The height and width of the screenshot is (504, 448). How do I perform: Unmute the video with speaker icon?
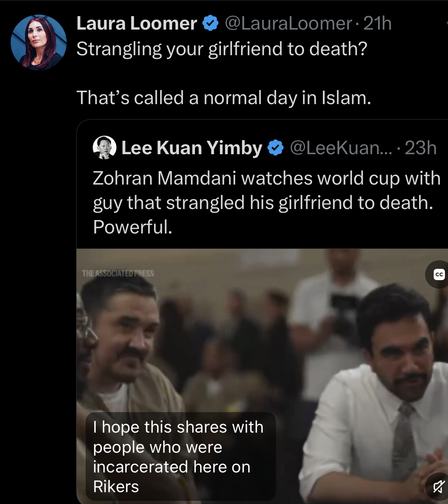pyautogui.click(x=438, y=487)
